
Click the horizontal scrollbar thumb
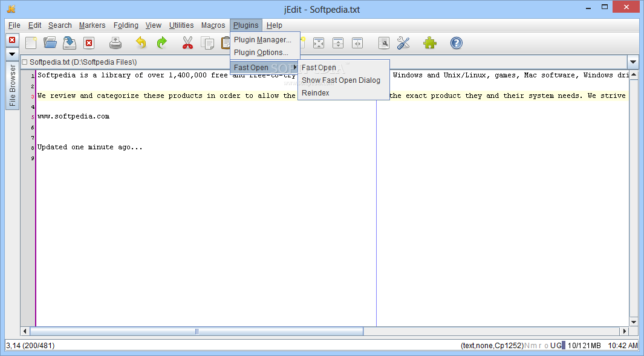pos(197,331)
